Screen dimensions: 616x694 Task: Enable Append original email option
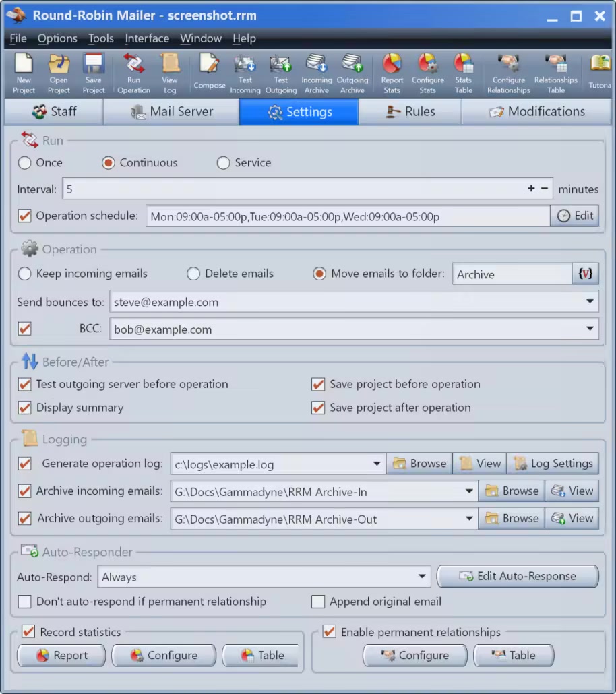(x=318, y=602)
